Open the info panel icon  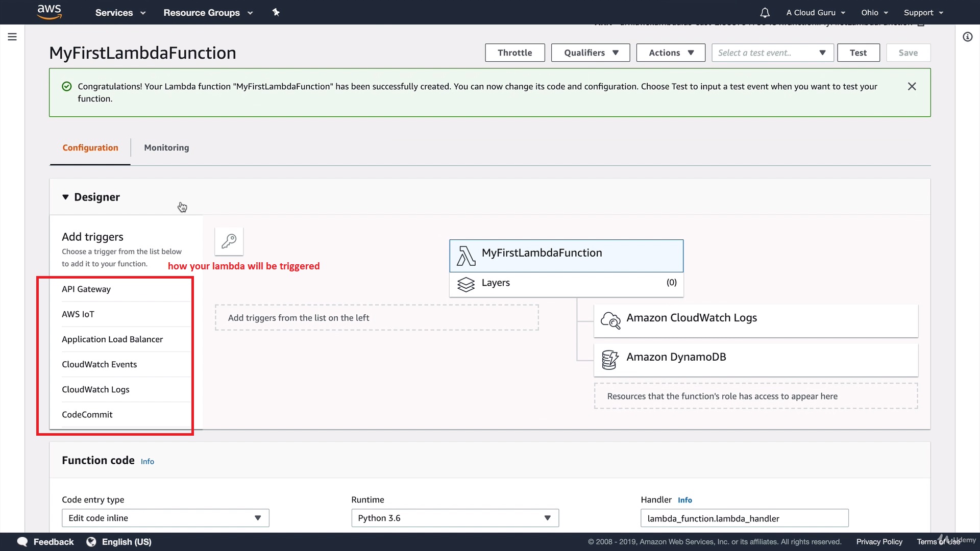967,37
